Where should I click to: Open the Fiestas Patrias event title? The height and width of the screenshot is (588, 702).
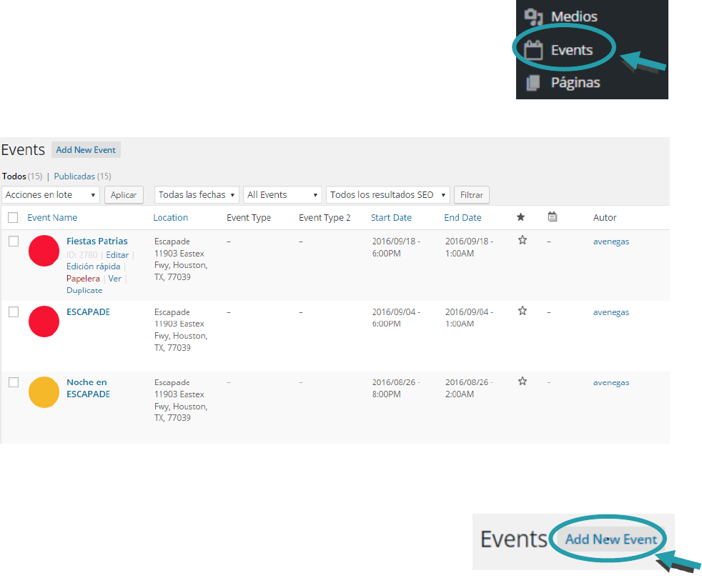pyautogui.click(x=97, y=241)
